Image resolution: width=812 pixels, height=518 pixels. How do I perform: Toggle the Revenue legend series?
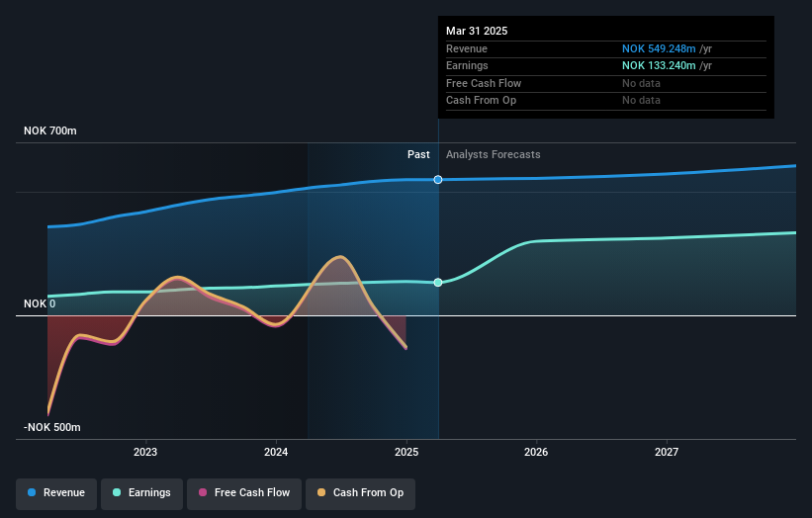coord(56,493)
